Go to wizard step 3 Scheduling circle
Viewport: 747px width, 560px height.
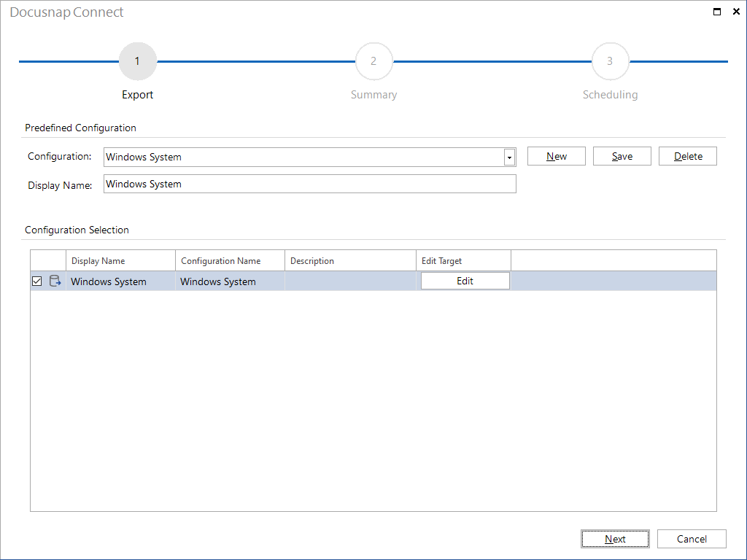pos(611,61)
